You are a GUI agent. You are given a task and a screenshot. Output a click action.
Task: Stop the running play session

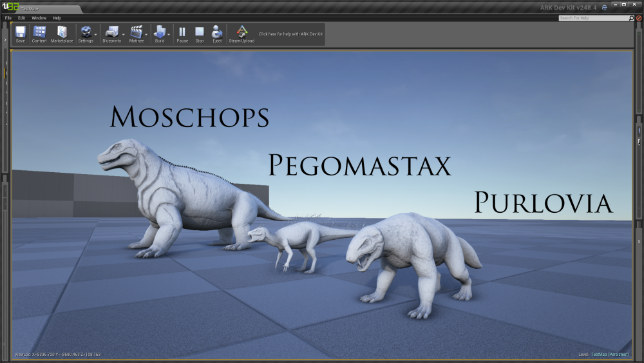(200, 34)
